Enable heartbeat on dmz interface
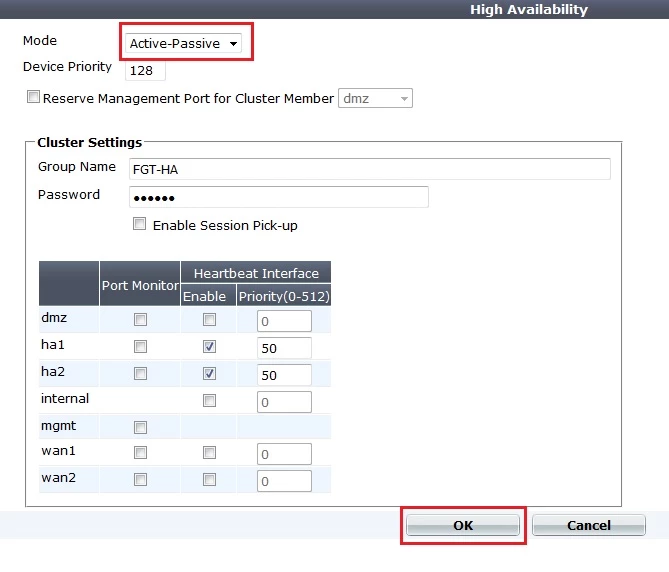The height and width of the screenshot is (572, 669). point(209,319)
